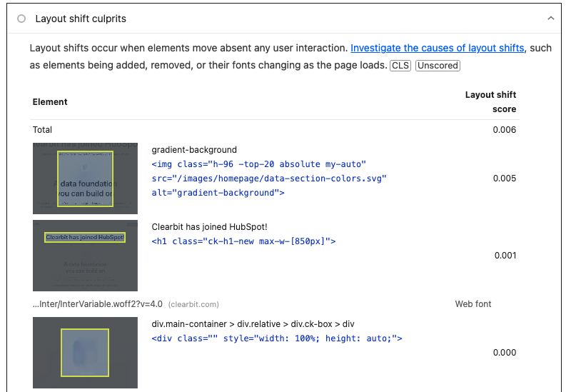The image size is (571, 392).
Task: Open the gradient-background element screenshot thumbnail
Action: point(85,179)
